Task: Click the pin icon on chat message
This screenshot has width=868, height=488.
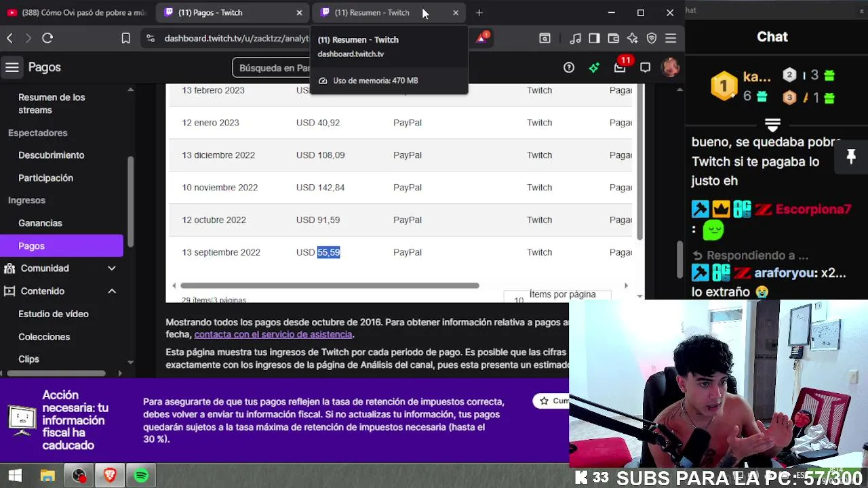Action: point(851,157)
